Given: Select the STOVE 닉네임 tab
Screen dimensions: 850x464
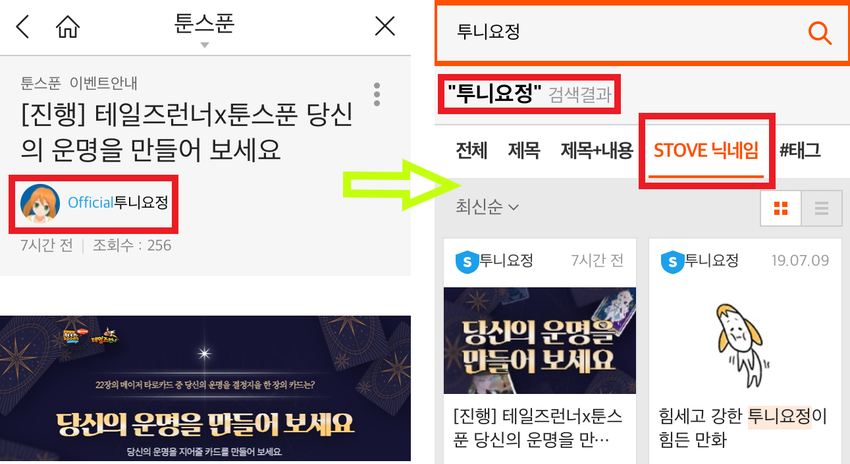Looking at the screenshot, I should click(706, 151).
